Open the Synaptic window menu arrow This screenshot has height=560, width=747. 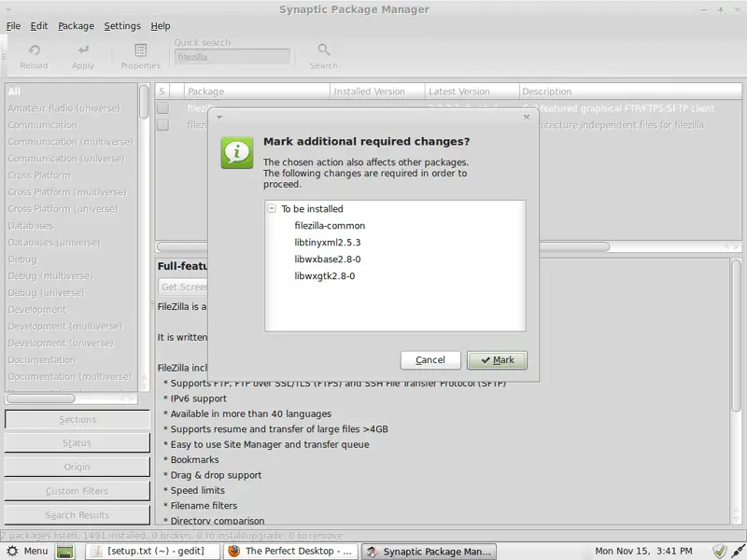9,9
